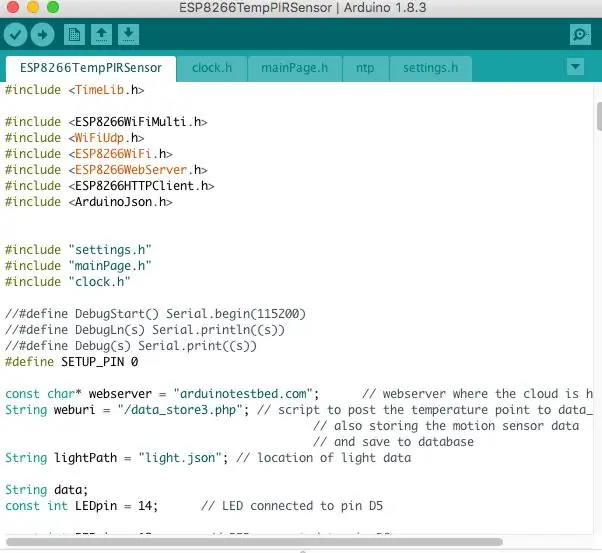Open the Serial Monitor magnifier icon
The height and width of the screenshot is (553, 602).
(580, 35)
